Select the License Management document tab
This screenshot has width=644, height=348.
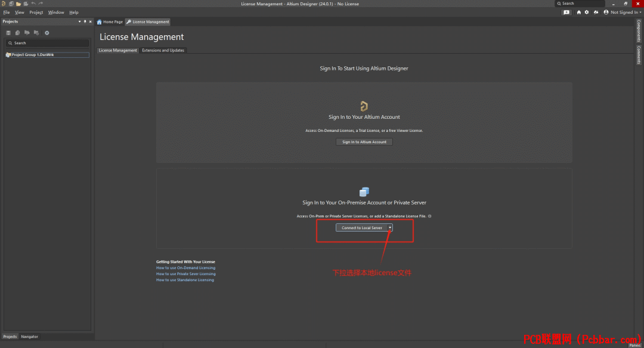pyautogui.click(x=148, y=22)
